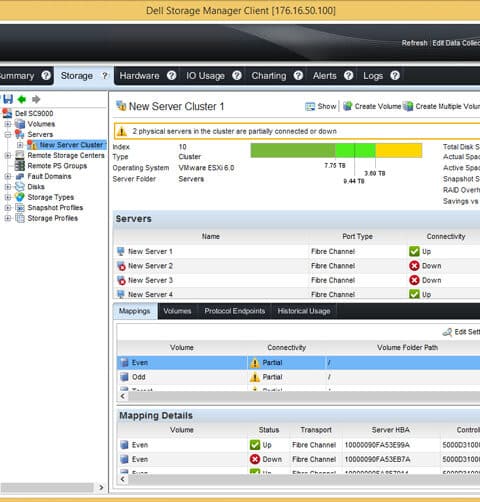This screenshot has width=480, height=502.
Task: Open help icon next to IO Usage tab
Action: click(237, 76)
